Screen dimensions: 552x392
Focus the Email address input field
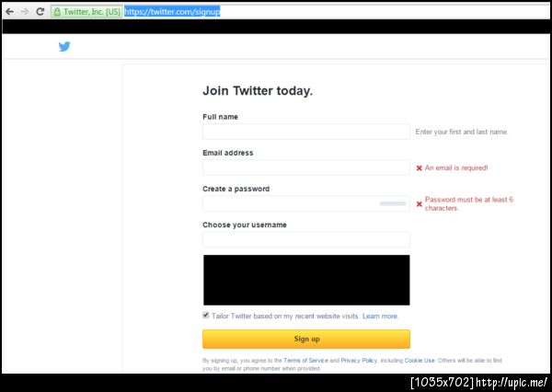pos(306,167)
